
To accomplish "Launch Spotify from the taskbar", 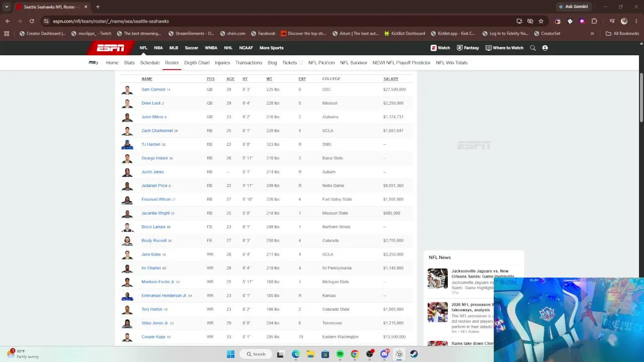I will (x=340, y=354).
